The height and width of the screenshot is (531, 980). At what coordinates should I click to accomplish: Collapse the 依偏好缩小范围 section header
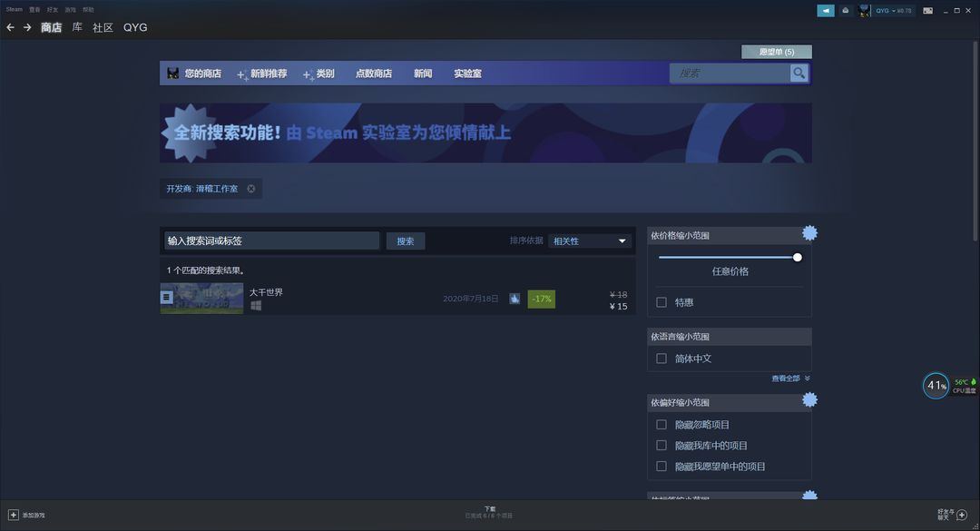pyautogui.click(x=730, y=403)
